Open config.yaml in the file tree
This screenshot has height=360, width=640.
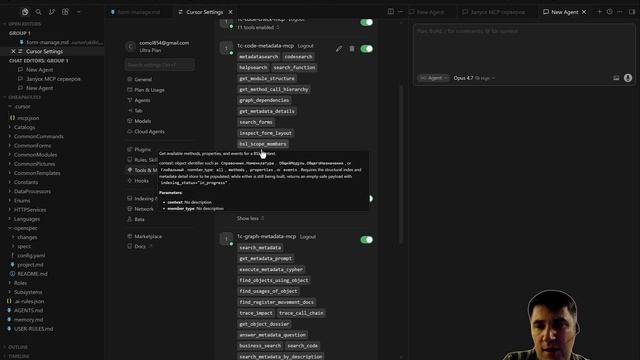click(x=31, y=256)
